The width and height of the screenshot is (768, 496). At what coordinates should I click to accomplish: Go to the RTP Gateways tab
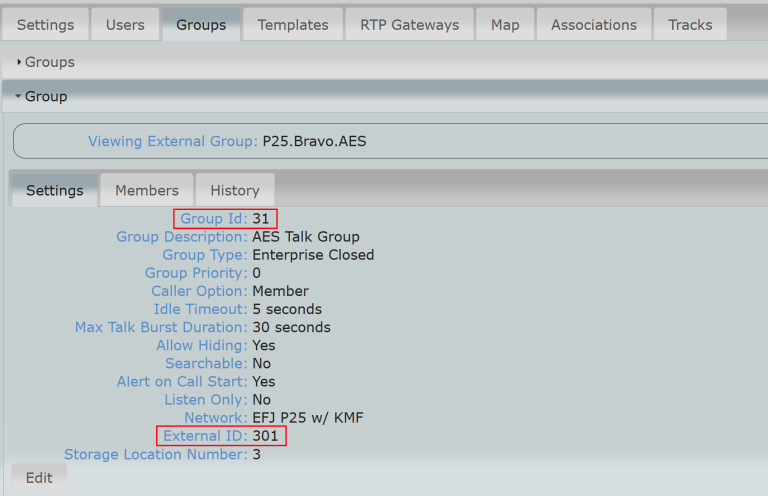pyautogui.click(x=409, y=24)
